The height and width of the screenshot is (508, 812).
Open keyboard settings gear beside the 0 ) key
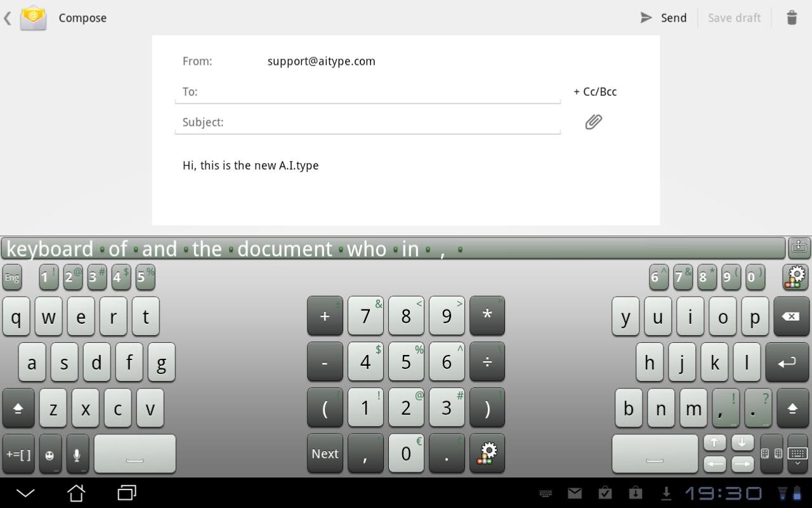[x=796, y=277]
